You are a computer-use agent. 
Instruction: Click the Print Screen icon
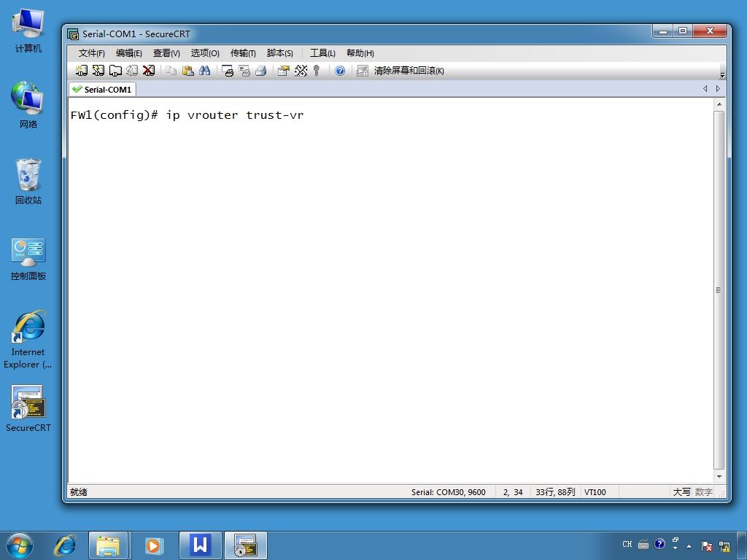pos(228,71)
